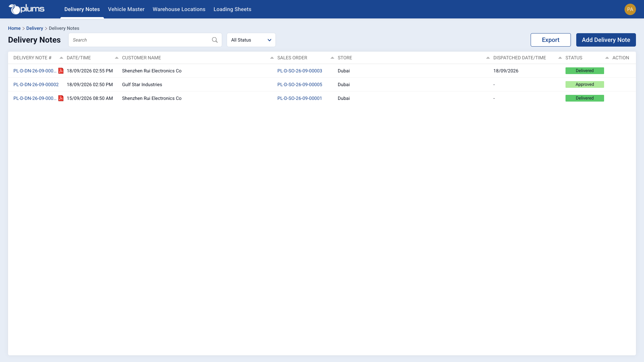This screenshot has width=644, height=362.
Task: Click the Export button
Action: pos(550,40)
